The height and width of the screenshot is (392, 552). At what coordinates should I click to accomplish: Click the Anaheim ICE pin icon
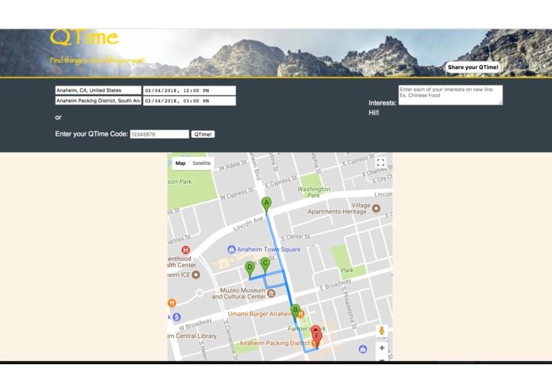[x=195, y=275]
